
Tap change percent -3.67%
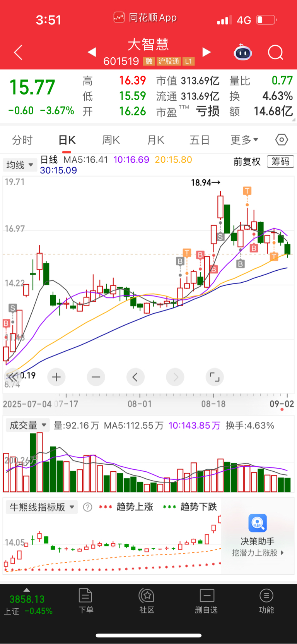(x=57, y=111)
